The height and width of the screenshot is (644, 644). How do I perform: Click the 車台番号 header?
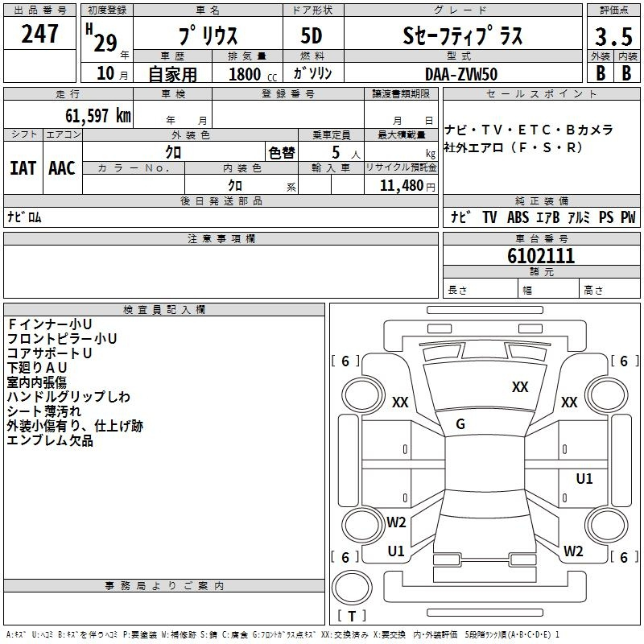tap(541, 238)
